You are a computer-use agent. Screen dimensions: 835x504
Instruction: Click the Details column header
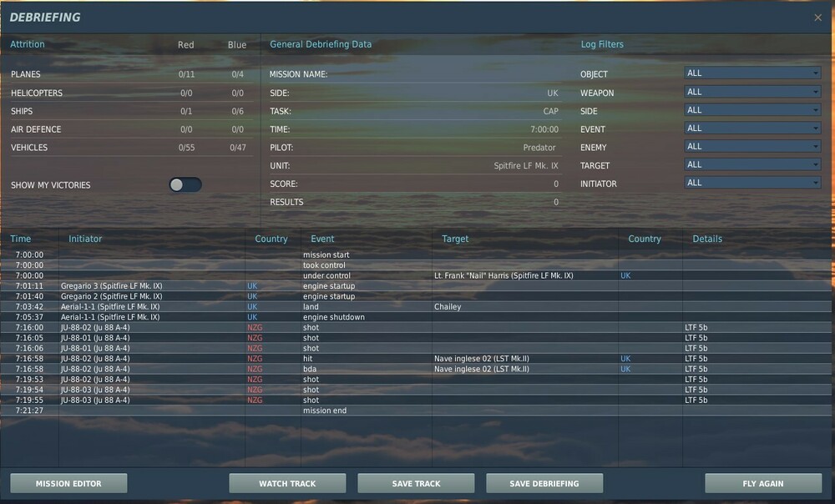pos(707,239)
